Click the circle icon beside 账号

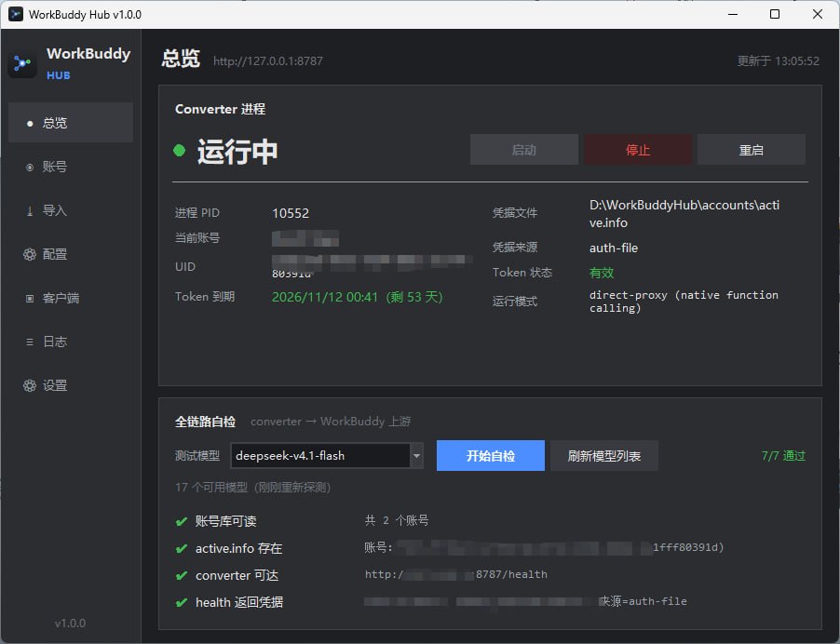click(30, 167)
